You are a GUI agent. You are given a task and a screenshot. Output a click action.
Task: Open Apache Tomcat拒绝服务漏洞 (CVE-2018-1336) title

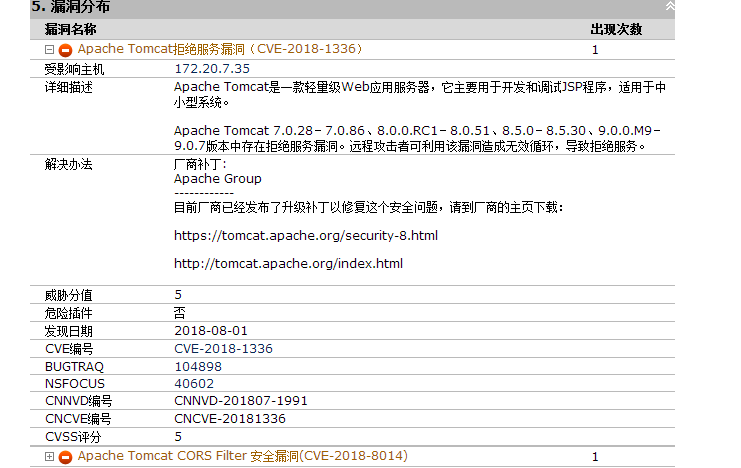pos(220,49)
